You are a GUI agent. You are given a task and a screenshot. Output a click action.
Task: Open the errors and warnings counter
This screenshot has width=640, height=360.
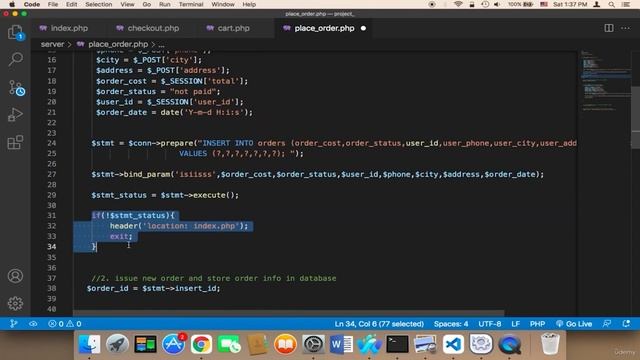pos(64,324)
